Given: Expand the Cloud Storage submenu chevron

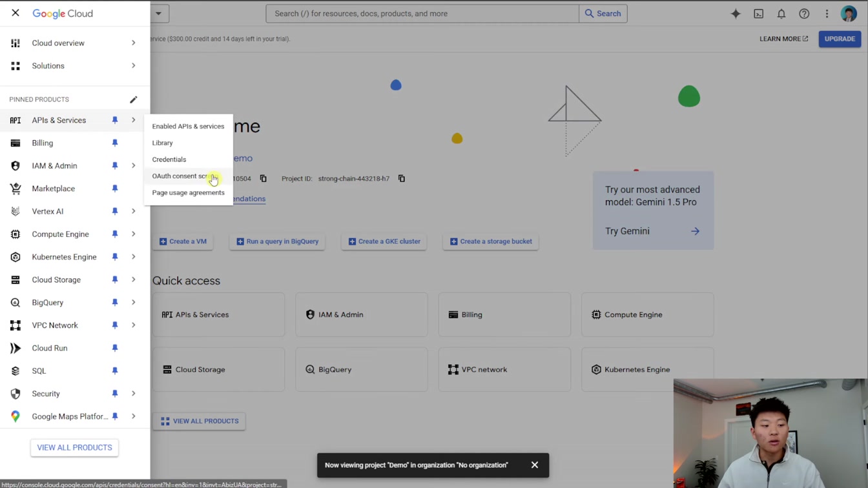Looking at the screenshot, I should click(x=134, y=280).
